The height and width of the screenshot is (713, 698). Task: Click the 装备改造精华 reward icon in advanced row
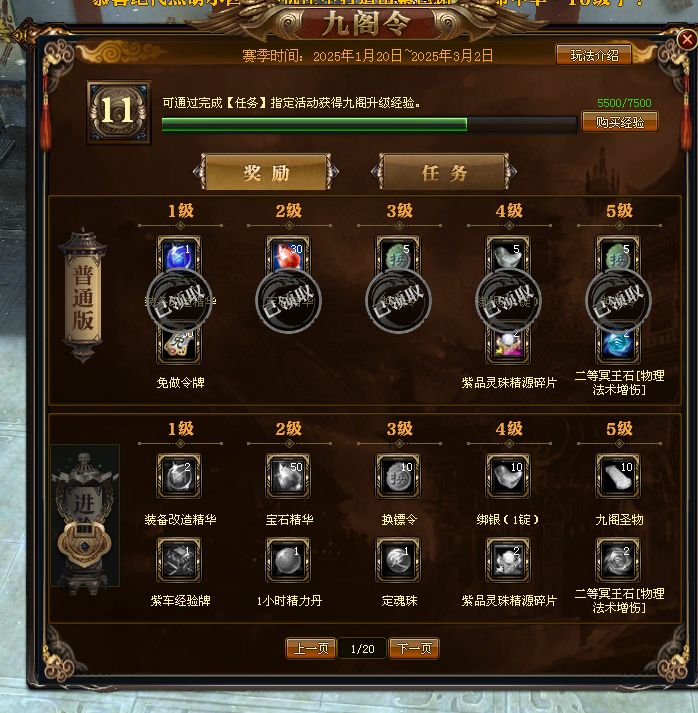(179, 476)
